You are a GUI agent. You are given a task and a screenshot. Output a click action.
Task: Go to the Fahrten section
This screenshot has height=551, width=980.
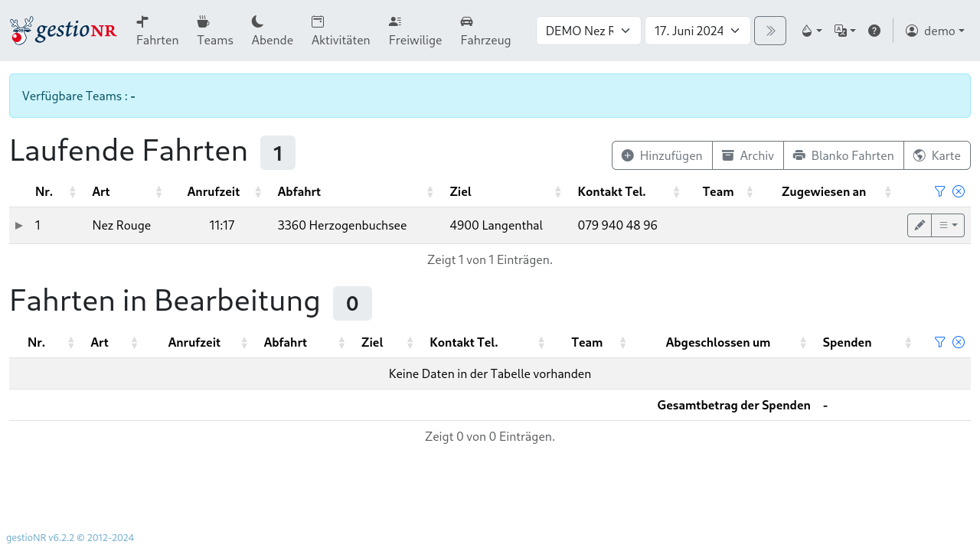[x=157, y=31]
